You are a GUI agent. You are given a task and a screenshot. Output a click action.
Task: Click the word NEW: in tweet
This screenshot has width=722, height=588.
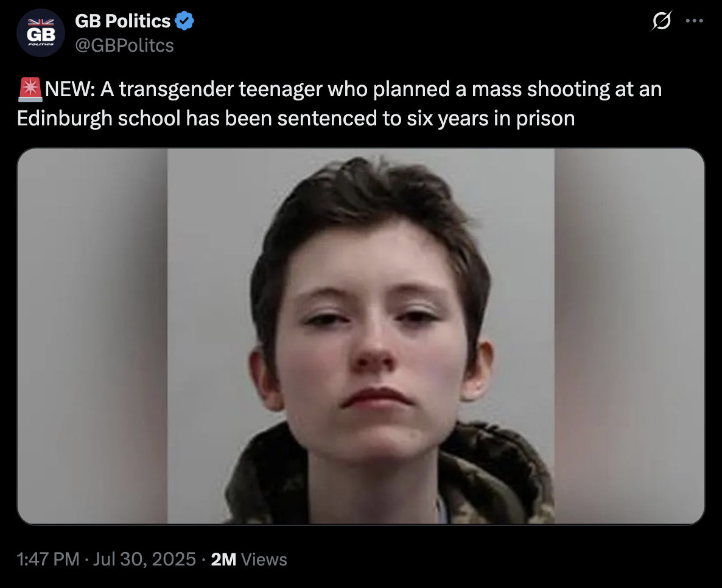pyautogui.click(x=70, y=89)
